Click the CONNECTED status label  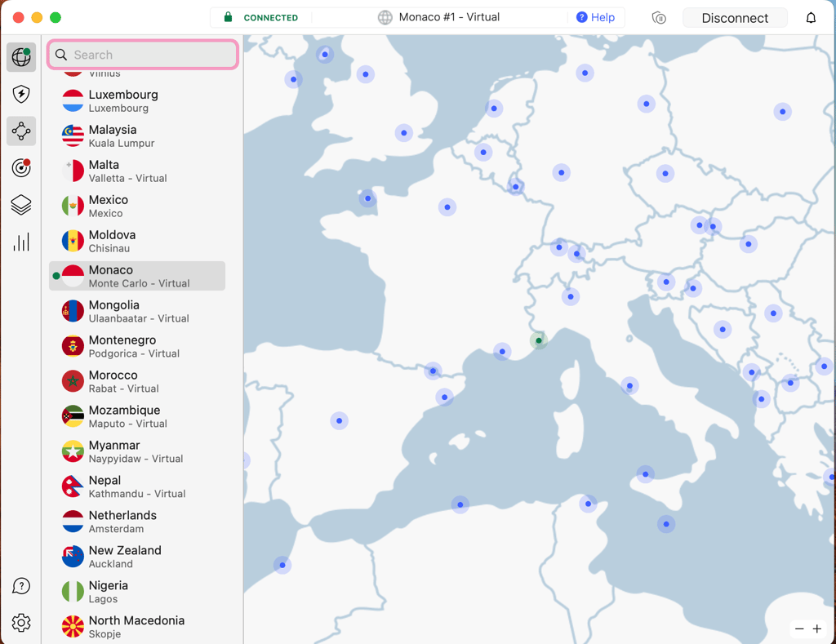pyautogui.click(x=271, y=18)
